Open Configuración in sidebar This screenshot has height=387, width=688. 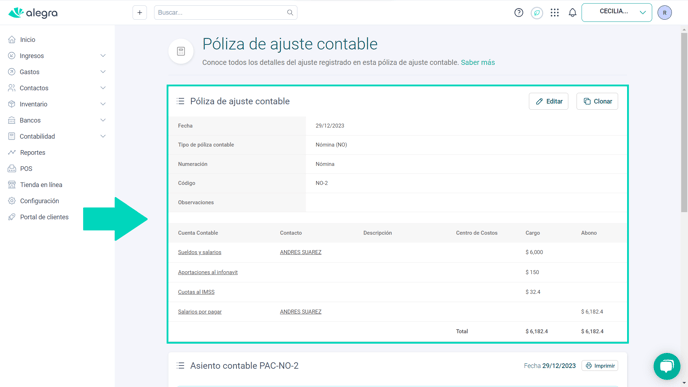coord(39,201)
